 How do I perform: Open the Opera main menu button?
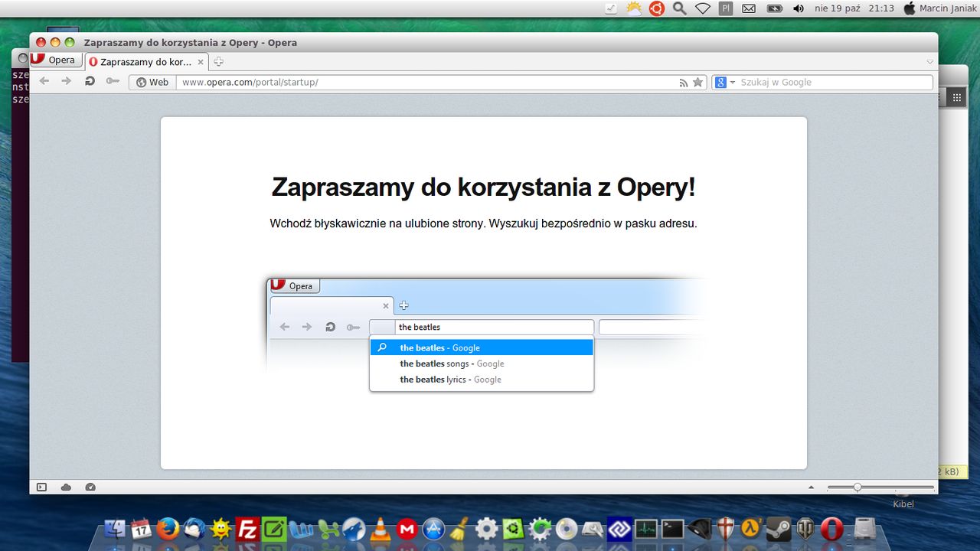coord(55,60)
